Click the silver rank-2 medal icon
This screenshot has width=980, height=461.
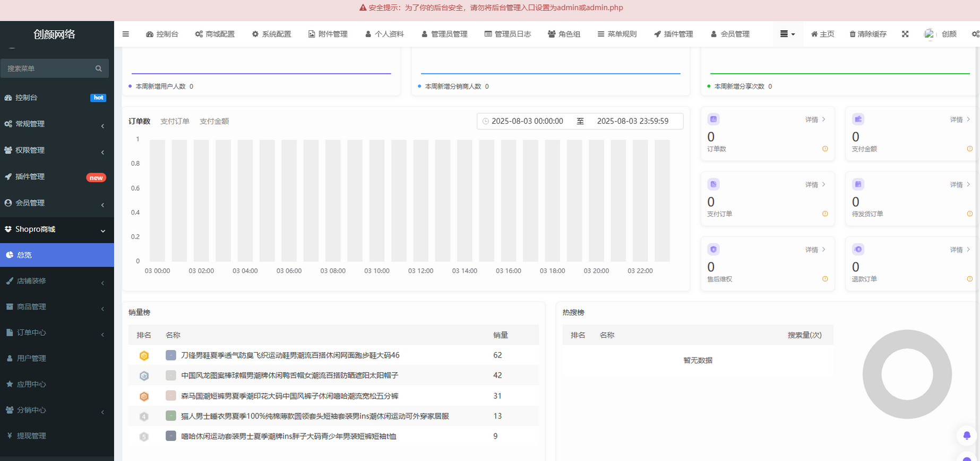pos(144,376)
